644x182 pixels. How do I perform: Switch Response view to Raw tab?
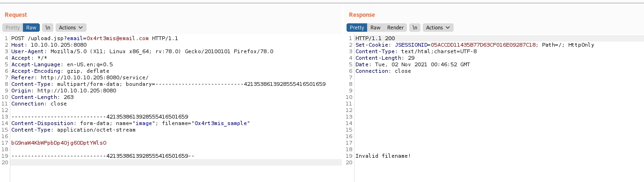[376, 28]
